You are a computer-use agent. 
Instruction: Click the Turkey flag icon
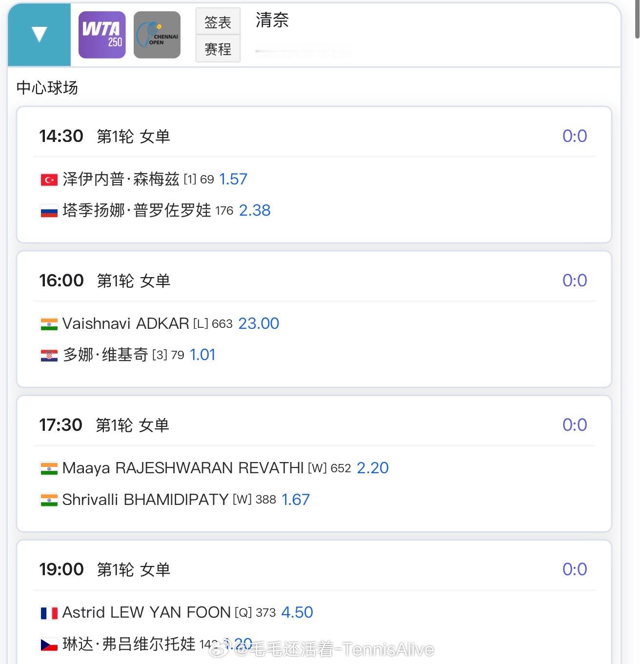(49, 180)
